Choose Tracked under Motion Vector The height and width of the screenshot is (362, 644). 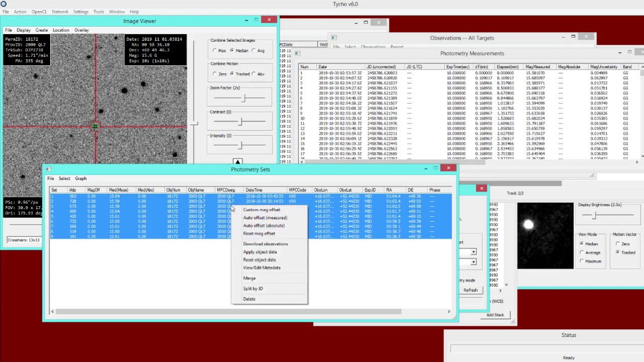pos(625,252)
